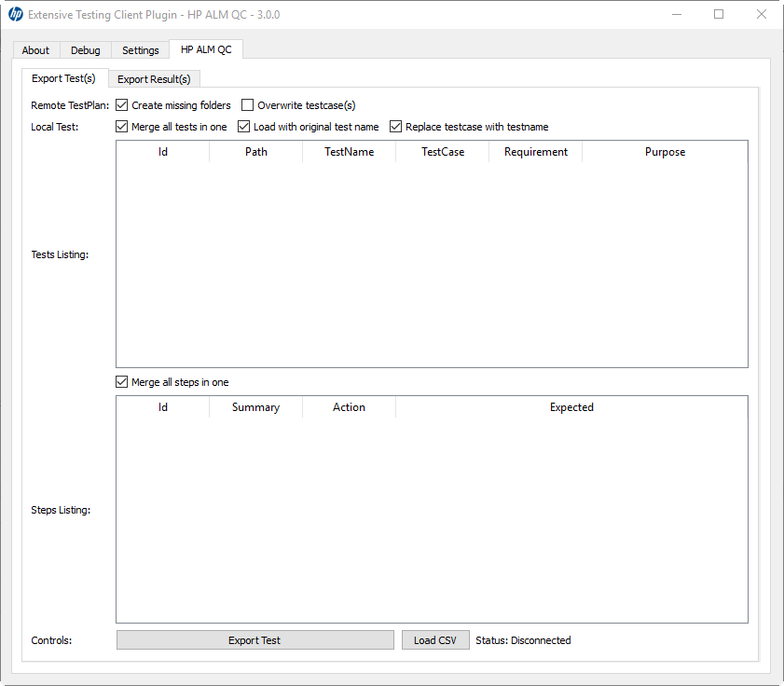The height and width of the screenshot is (686, 784).
Task: Click the Status: Disconnected text
Action: (x=523, y=640)
